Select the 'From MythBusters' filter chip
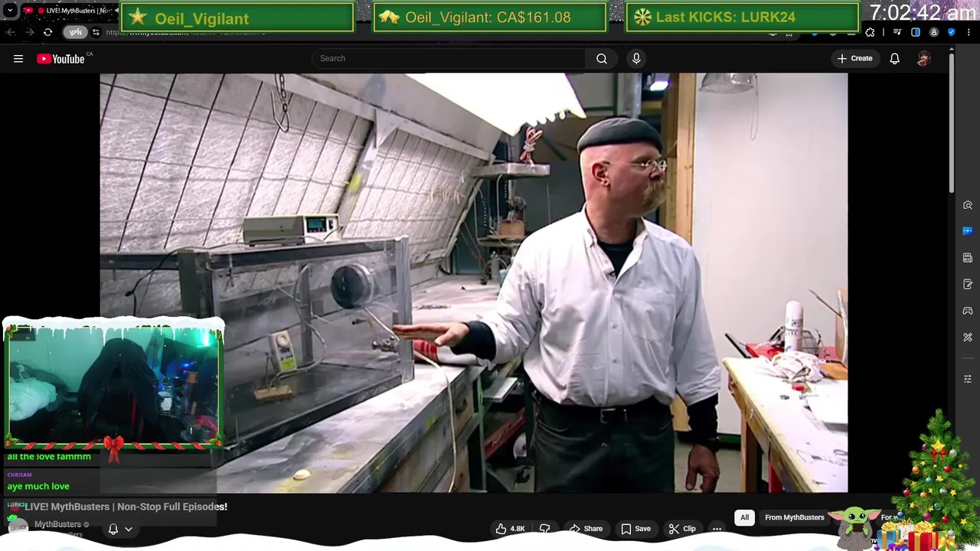Viewport: 980px width, 551px height. click(795, 517)
